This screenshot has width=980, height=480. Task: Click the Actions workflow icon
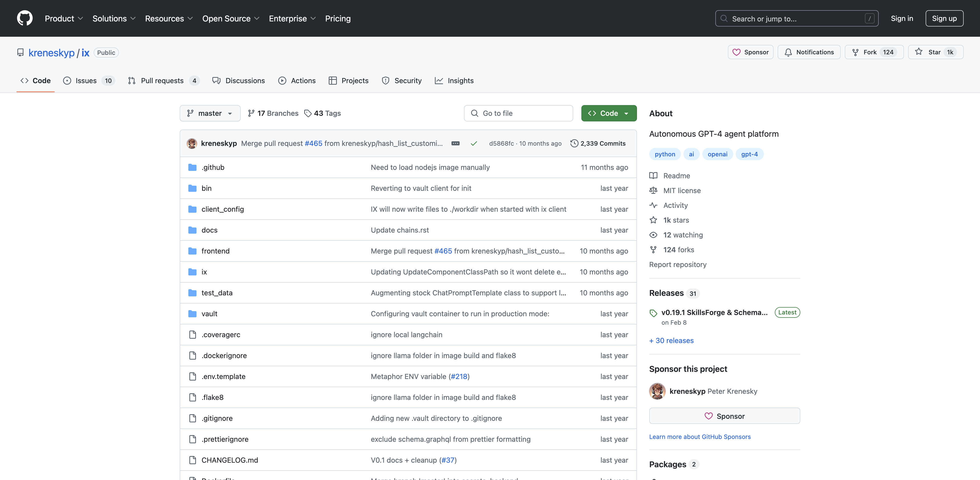[283, 80]
